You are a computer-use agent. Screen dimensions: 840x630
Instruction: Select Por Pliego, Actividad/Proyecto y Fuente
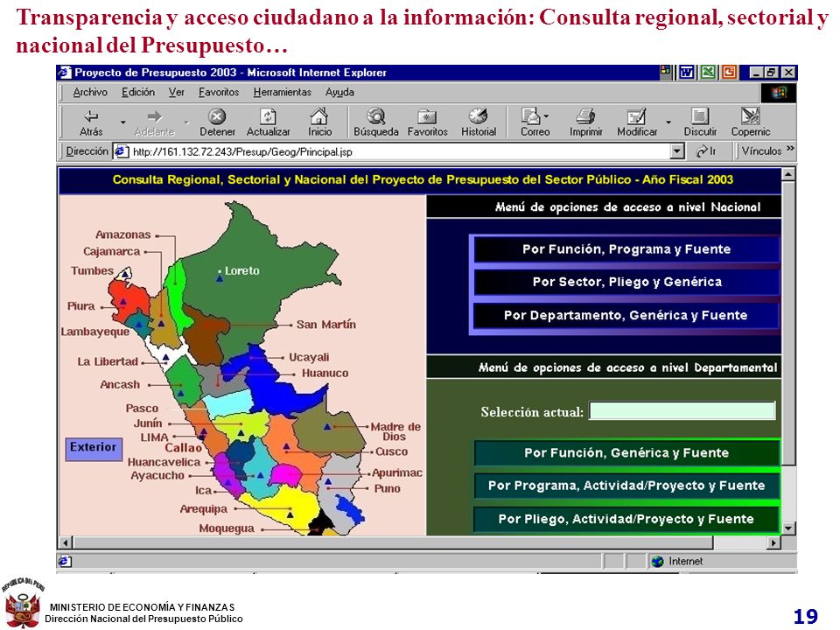click(626, 519)
